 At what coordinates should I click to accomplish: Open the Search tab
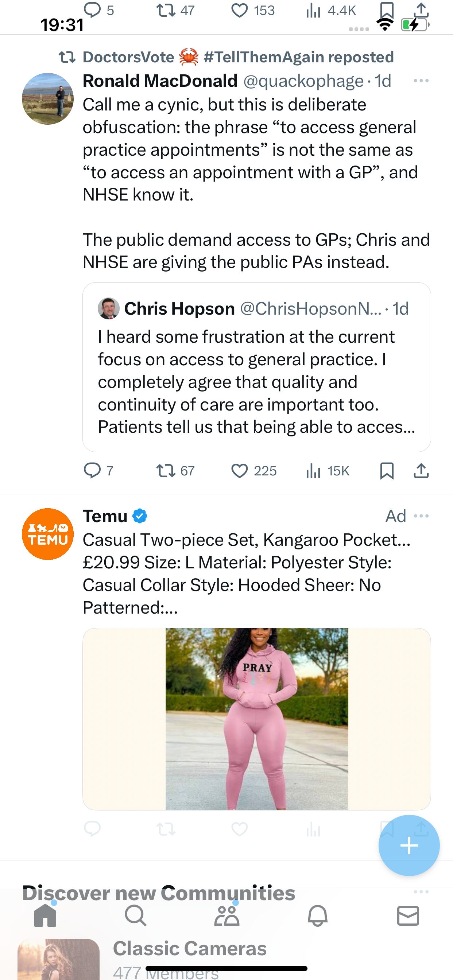(x=136, y=915)
